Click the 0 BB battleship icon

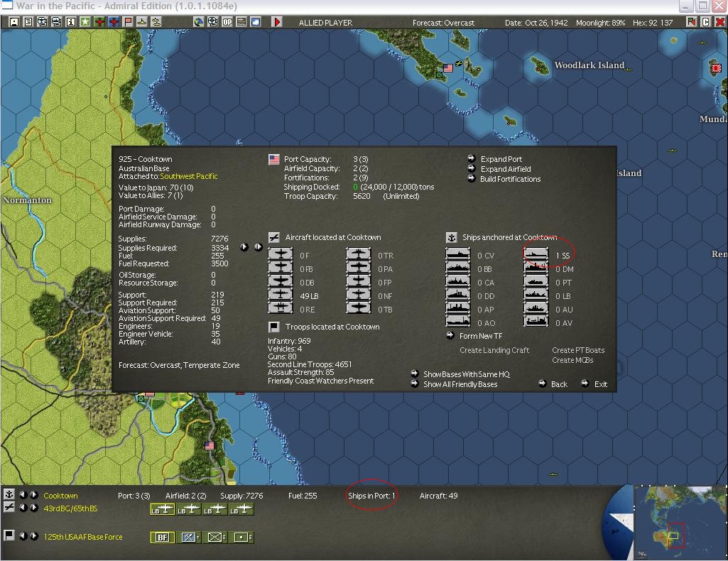458,268
